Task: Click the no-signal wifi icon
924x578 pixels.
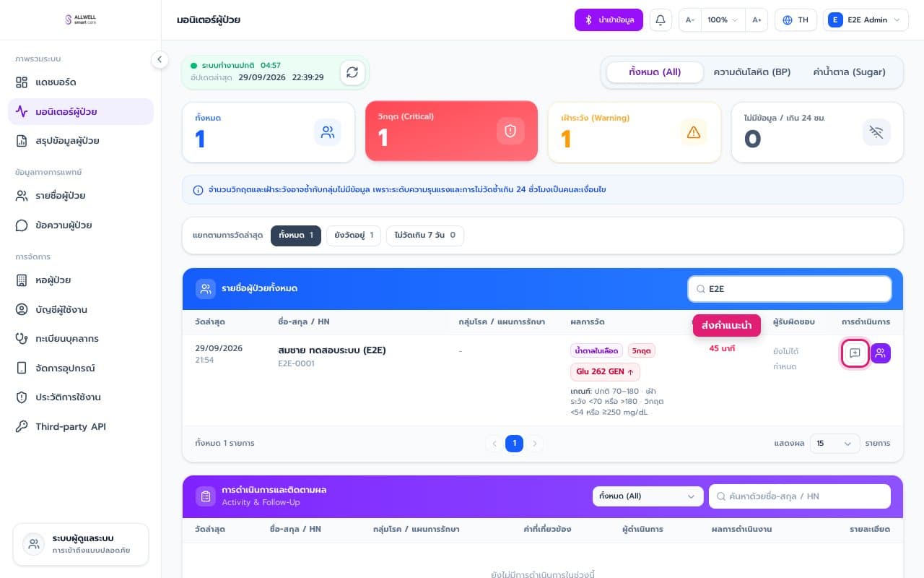Action: 876,132
